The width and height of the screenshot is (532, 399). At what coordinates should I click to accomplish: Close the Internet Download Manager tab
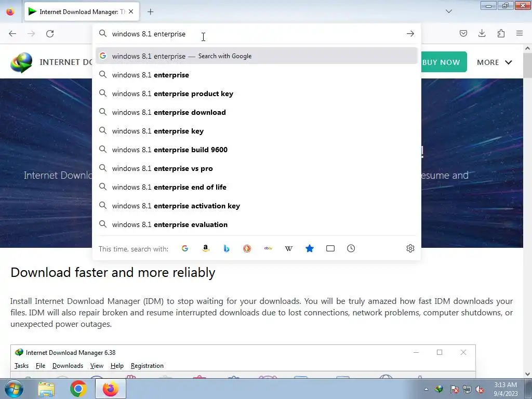(x=131, y=11)
